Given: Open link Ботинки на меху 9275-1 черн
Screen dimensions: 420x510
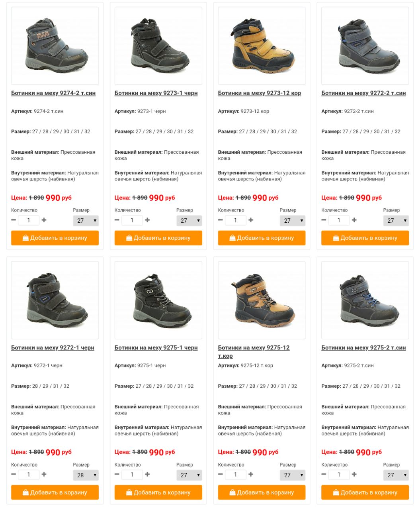Looking at the screenshot, I should 156,348.
